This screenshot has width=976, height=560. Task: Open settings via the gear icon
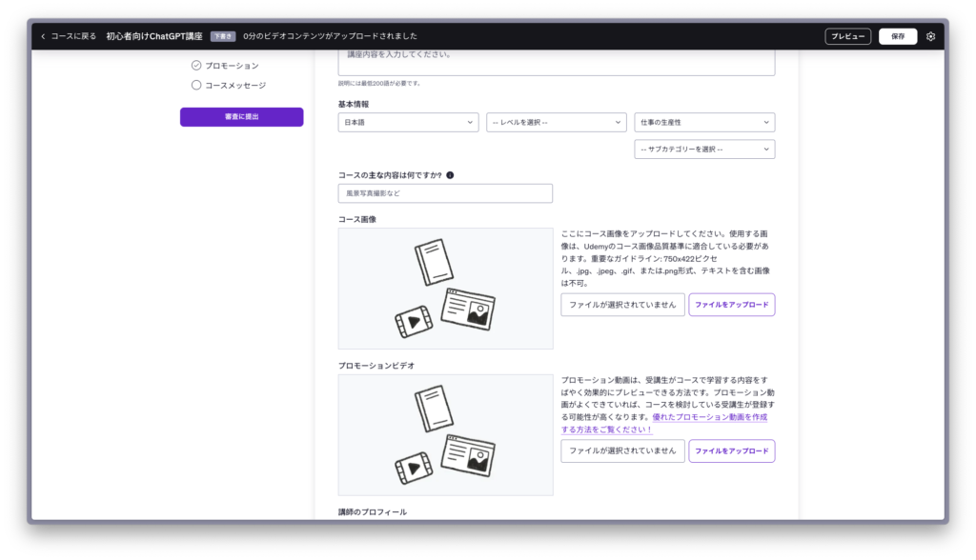pyautogui.click(x=931, y=36)
